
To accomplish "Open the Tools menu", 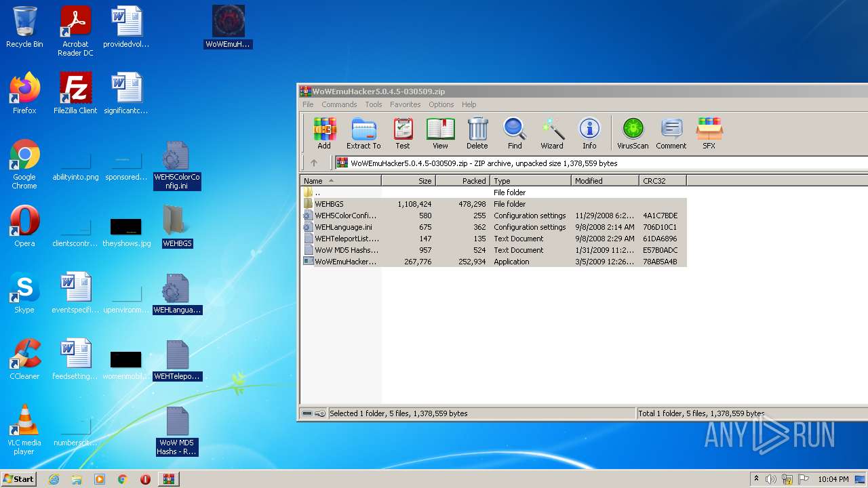I will tap(374, 104).
